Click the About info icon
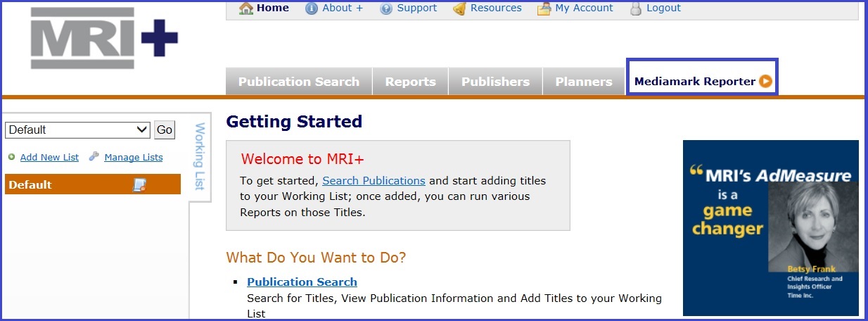Screen dimensions: 868x321 pos(312,8)
